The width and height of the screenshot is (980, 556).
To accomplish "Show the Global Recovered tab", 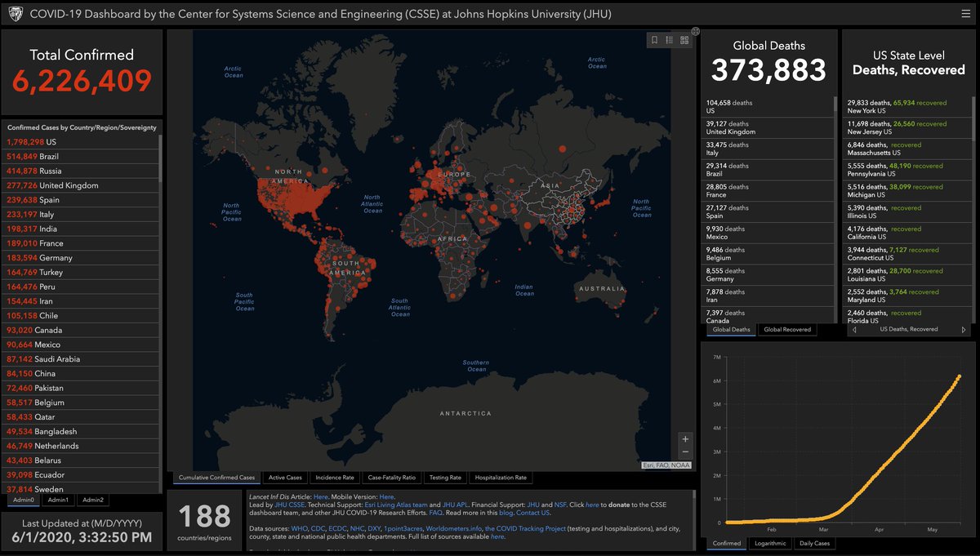I will (x=787, y=330).
